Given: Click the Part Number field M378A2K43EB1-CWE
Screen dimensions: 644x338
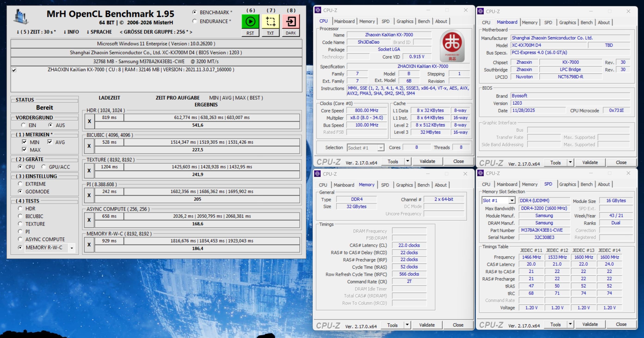Looking at the screenshot, I should 544,230.
